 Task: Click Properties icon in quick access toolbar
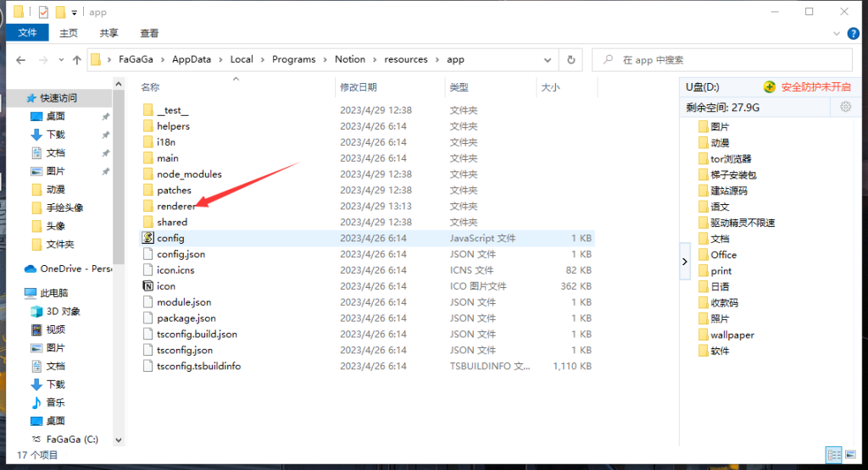point(44,12)
